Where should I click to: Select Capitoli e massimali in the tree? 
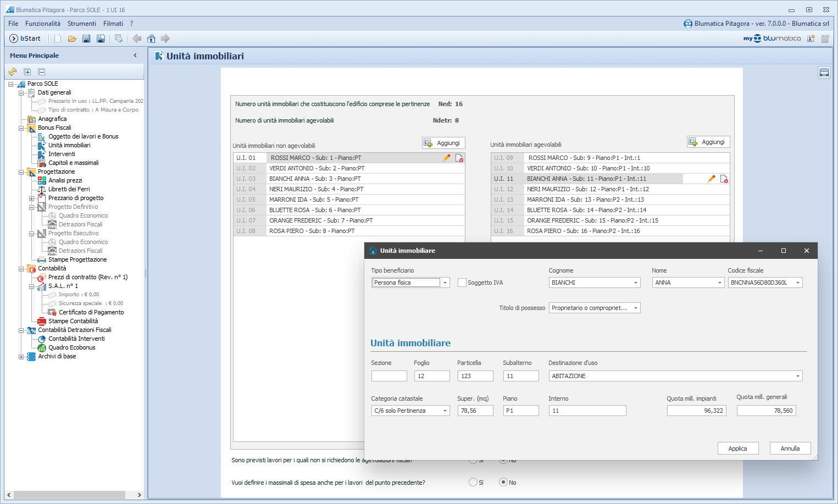pyautogui.click(x=74, y=163)
